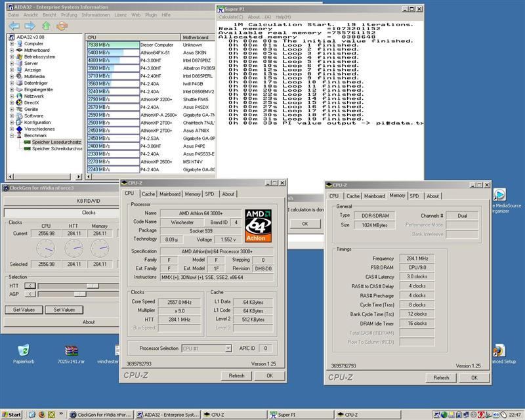
Task: Click the HTT slider thumb in ClockGen
Action: (93, 285)
